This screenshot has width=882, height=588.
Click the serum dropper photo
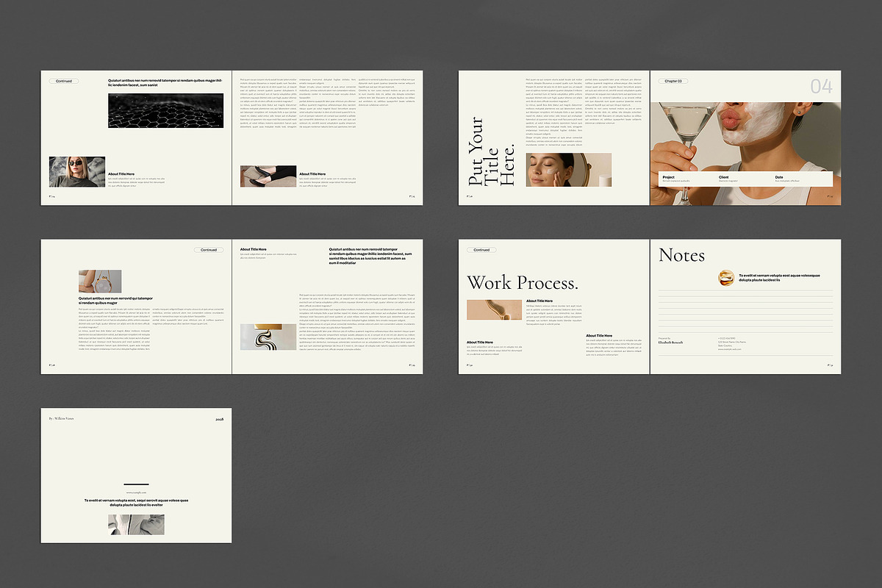tap(495, 310)
